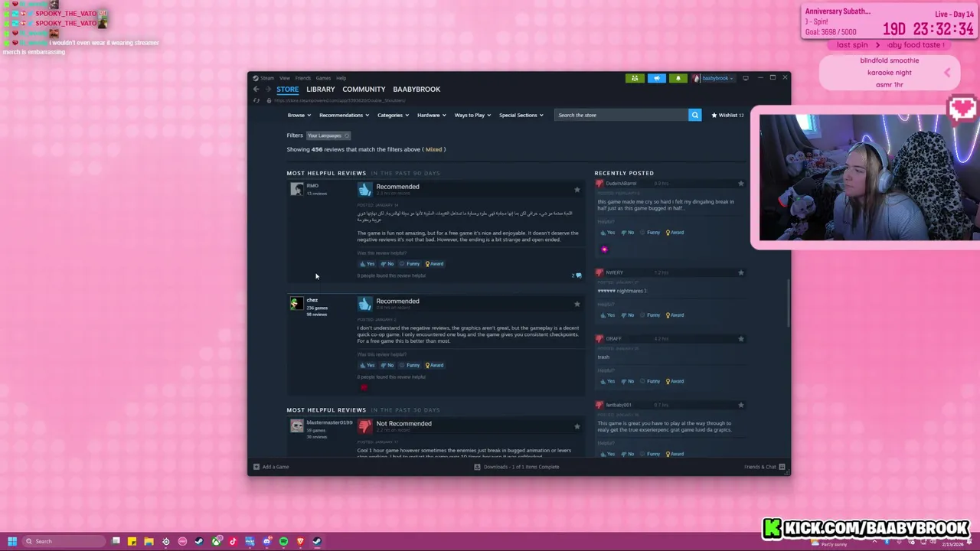Open TikTok from the taskbar
980x551 pixels.
click(233, 542)
